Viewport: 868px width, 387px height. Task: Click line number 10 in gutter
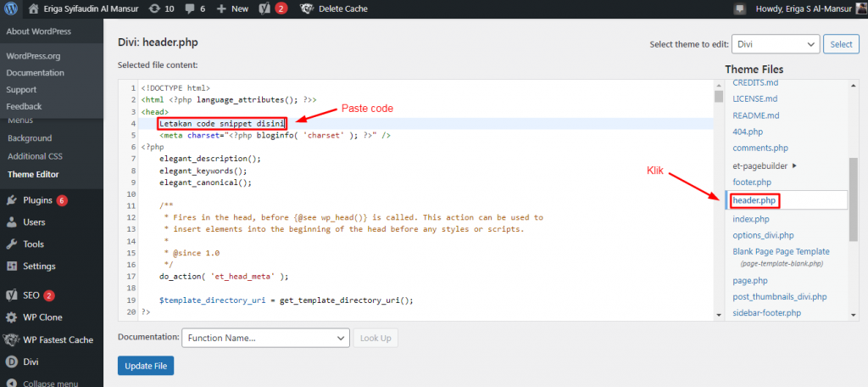pyautogui.click(x=131, y=194)
